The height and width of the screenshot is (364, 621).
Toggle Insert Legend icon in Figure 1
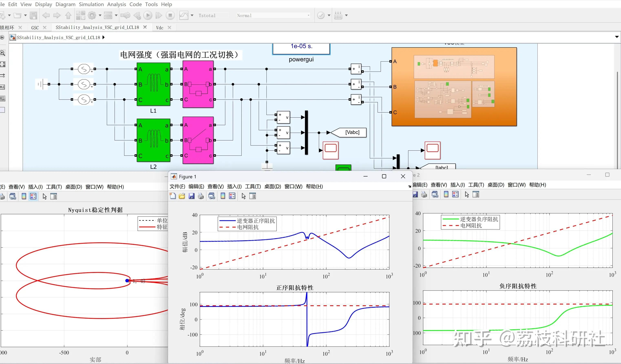coord(232,196)
